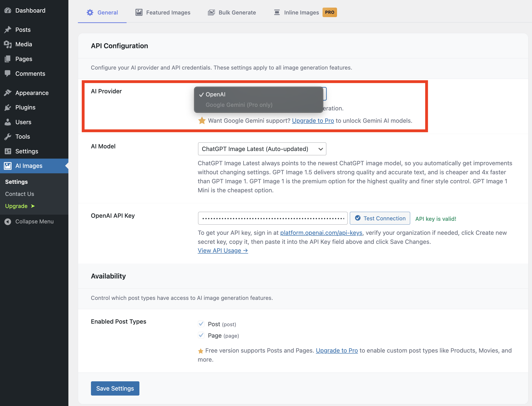
Task: Click the Dashboard gauge icon in sidebar
Action: tap(8, 10)
